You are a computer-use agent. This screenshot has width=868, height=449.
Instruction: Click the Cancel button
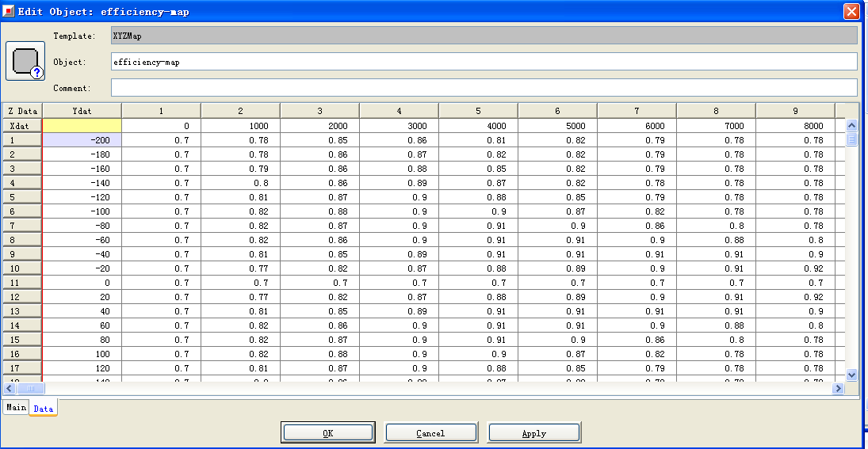point(430,433)
